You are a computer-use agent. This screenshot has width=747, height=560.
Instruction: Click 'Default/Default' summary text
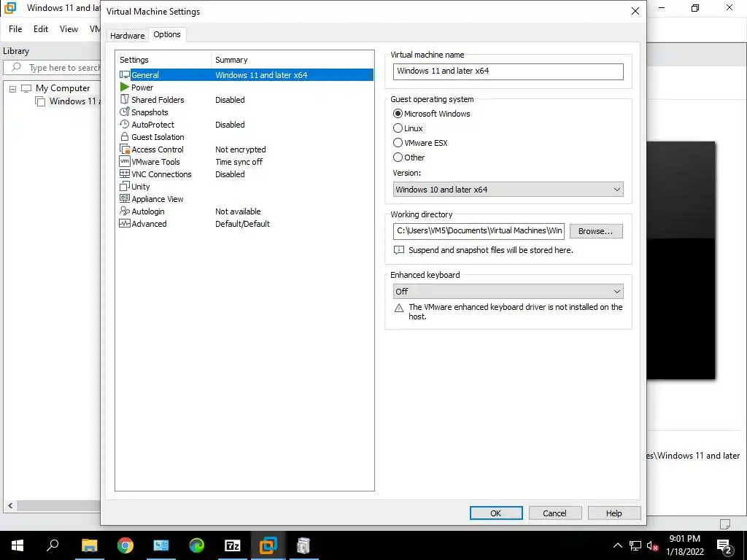pos(242,223)
